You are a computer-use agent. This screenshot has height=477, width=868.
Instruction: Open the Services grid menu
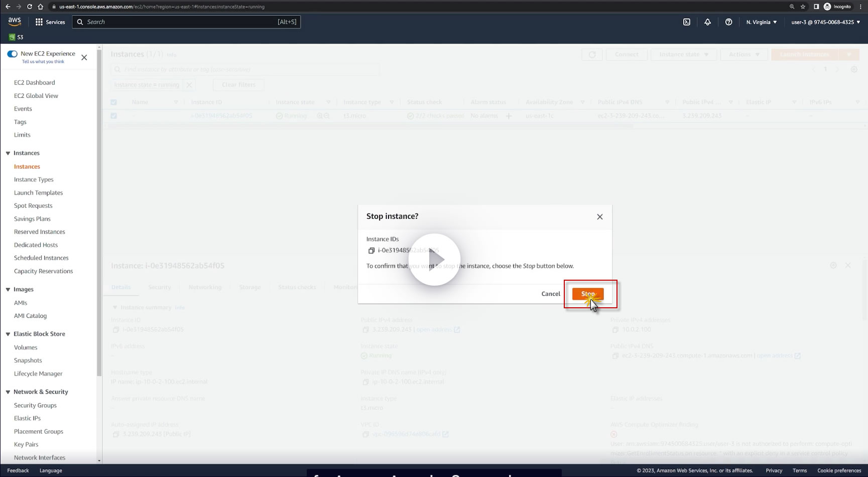(x=50, y=22)
